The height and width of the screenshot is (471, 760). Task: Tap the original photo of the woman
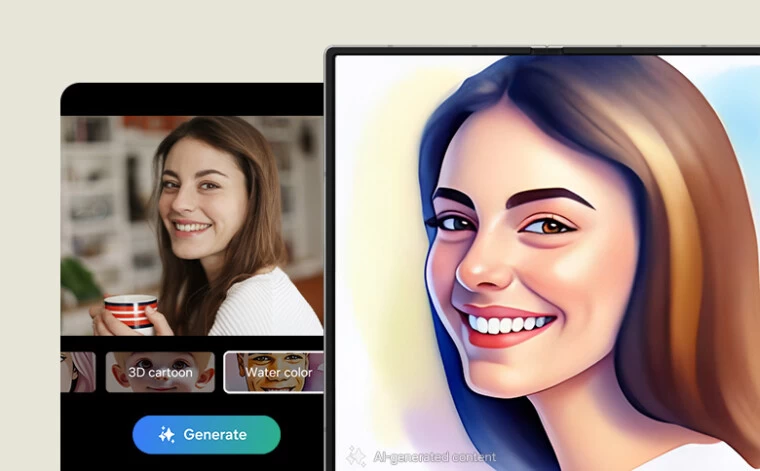192,225
